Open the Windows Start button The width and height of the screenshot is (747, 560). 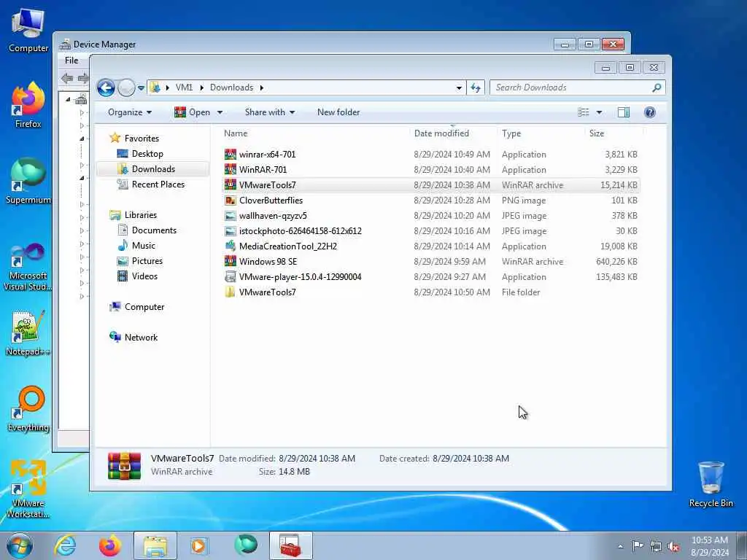point(20,545)
